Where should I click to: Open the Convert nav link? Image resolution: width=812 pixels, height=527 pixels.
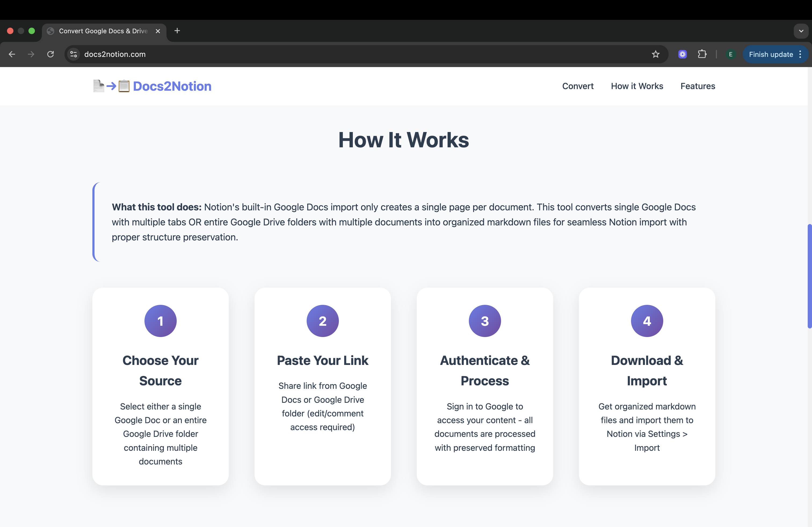tap(578, 86)
